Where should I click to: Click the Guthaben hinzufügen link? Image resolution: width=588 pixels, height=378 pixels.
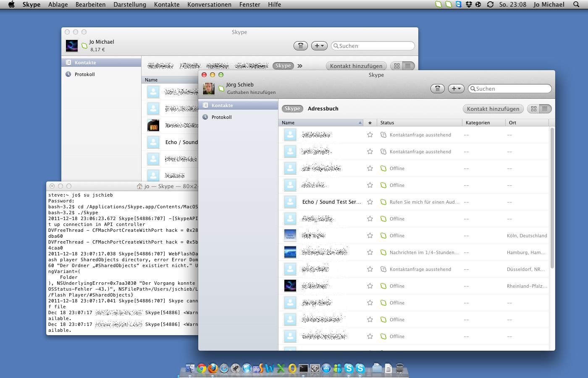251,92
